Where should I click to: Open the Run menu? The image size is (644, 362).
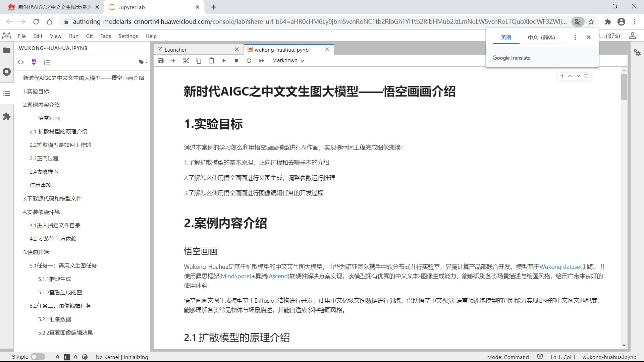click(x=73, y=36)
